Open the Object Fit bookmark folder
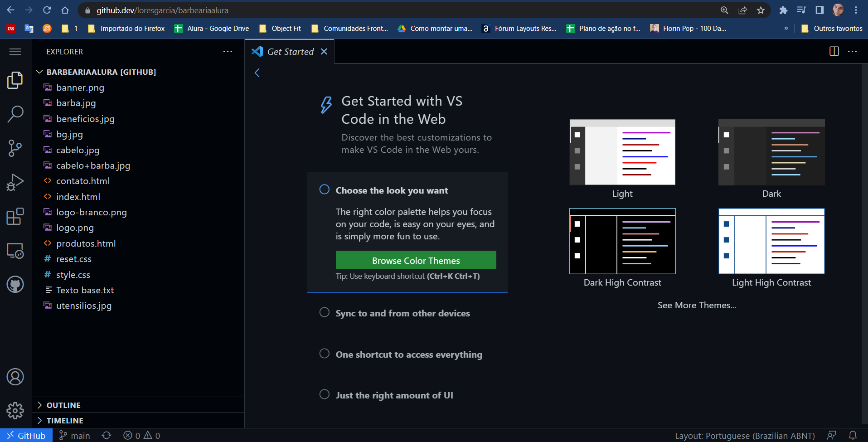The width and height of the screenshot is (868, 442). [x=280, y=28]
